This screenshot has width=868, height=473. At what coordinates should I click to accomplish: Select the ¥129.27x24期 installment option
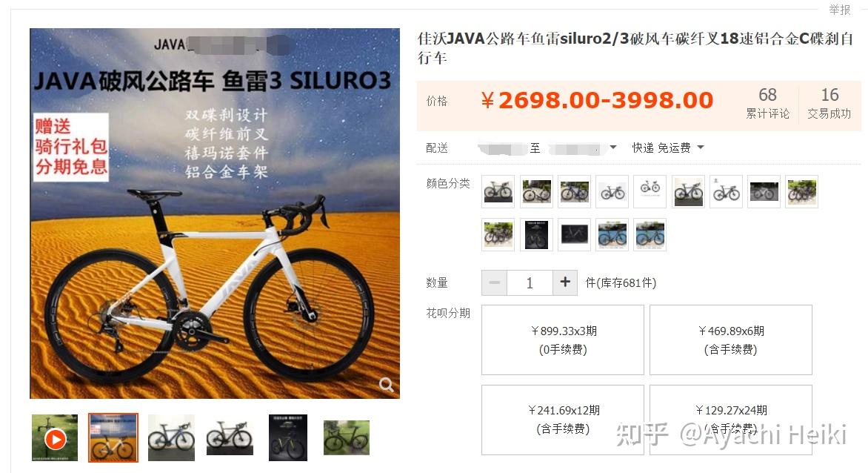(x=731, y=420)
